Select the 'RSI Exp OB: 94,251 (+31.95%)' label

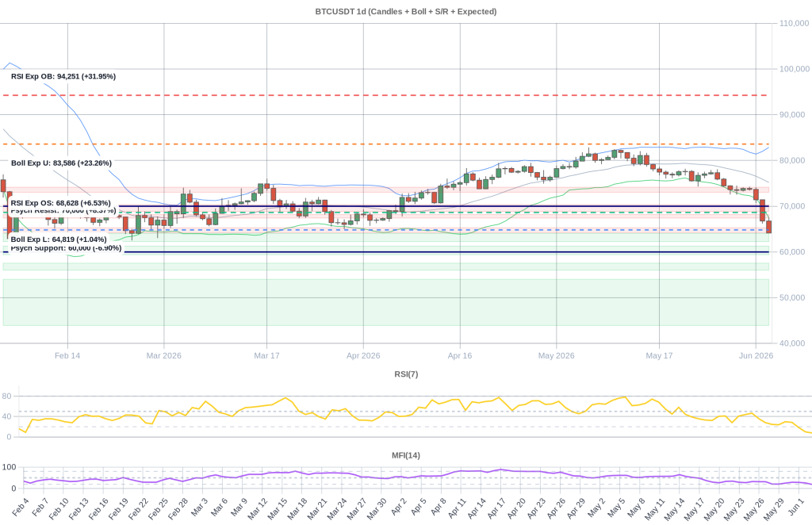coord(63,76)
